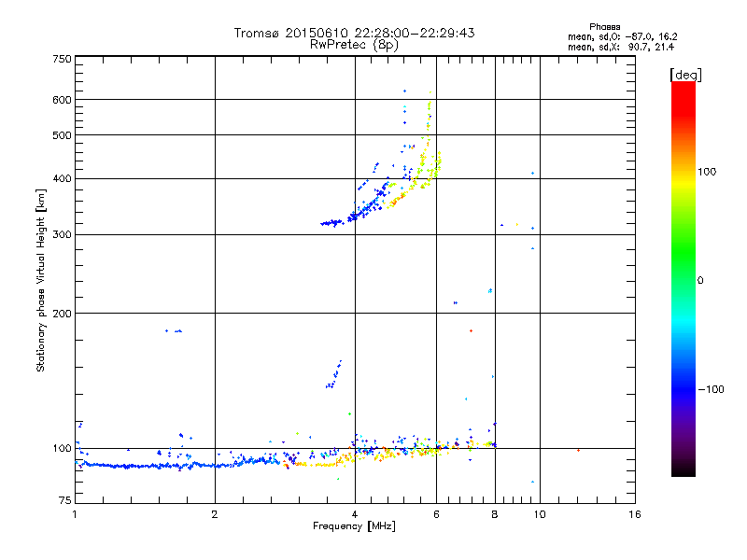Image resolution: width=747 pixels, height=560 pixels.
Task: Click the 'Stationary phase Virtual Height [km]' axis label
Action: coord(41,281)
